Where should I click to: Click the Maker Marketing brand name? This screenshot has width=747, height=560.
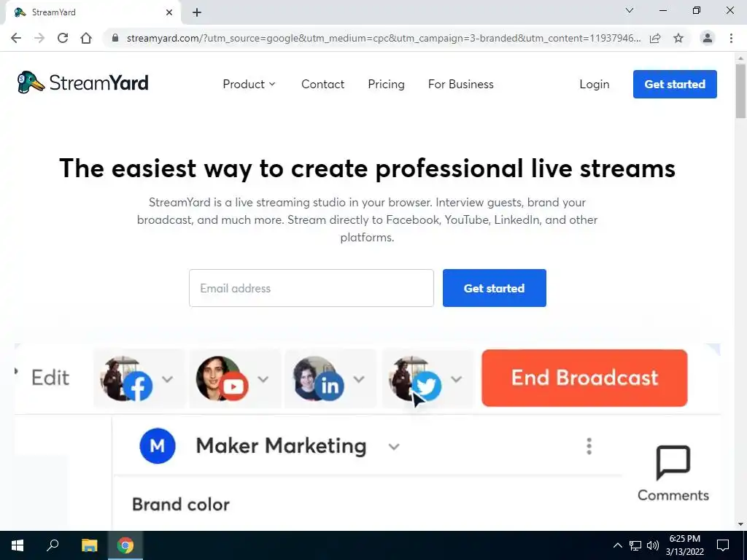pyautogui.click(x=281, y=446)
